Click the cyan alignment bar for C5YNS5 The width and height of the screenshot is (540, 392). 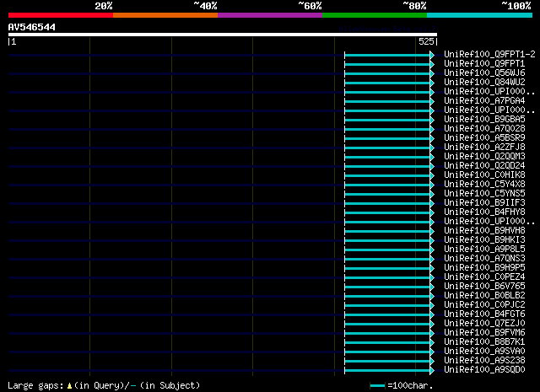point(387,195)
